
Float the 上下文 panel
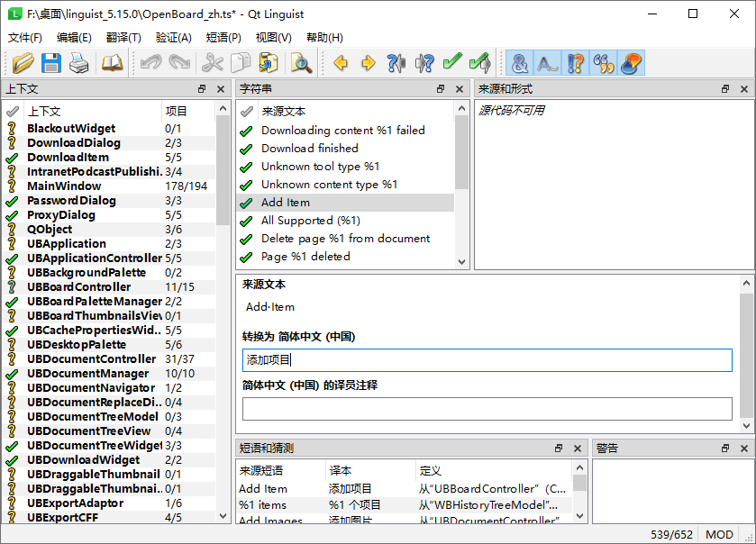point(202,88)
